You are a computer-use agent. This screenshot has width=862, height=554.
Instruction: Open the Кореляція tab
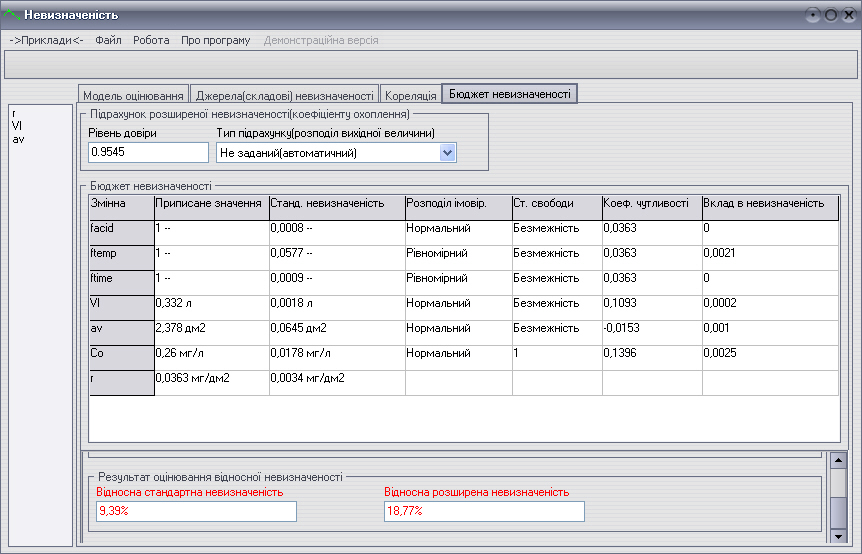(x=411, y=95)
